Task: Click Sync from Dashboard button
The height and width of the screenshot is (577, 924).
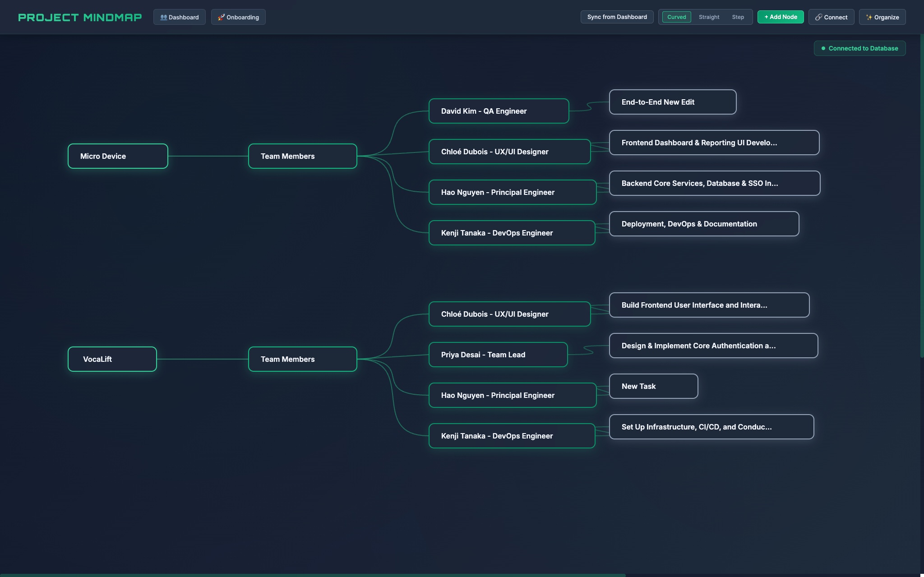Action: pos(617,17)
